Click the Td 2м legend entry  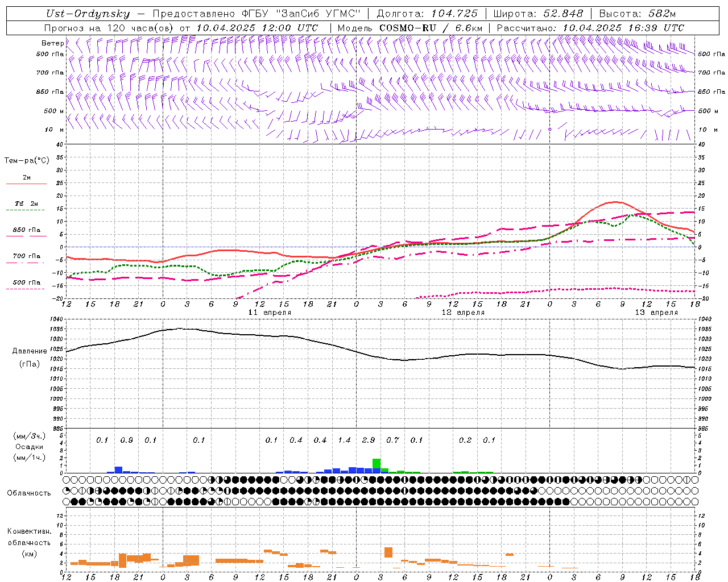click(26, 203)
